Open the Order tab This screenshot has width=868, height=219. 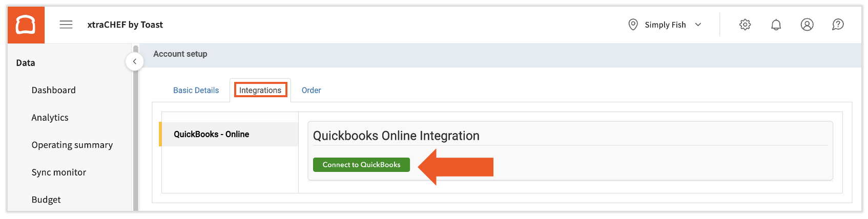tap(311, 90)
